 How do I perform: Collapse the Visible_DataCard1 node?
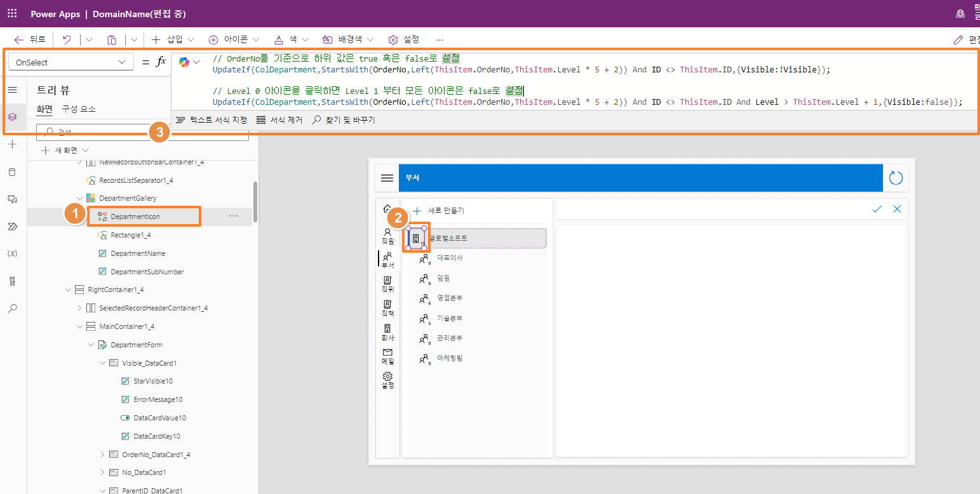click(x=102, y=363)
